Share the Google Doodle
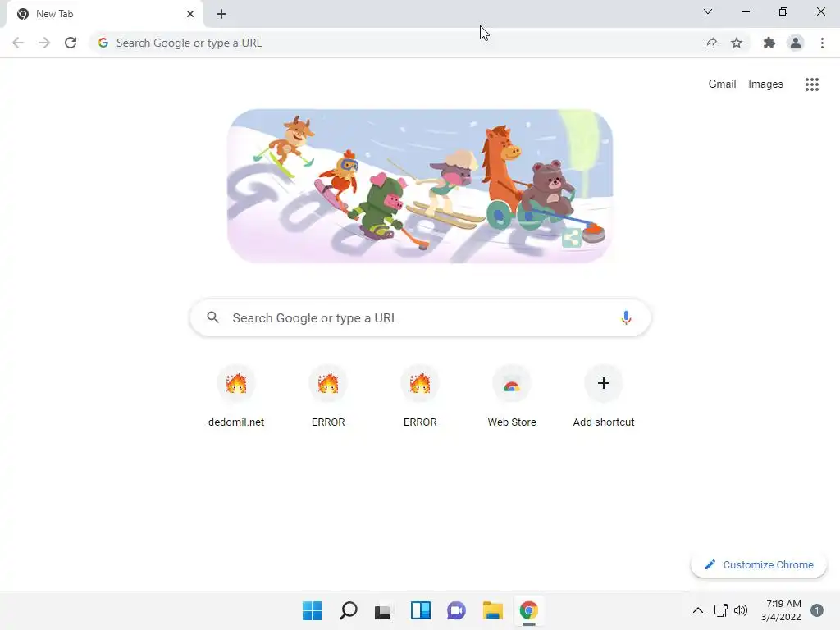 (x=572, y=238)
